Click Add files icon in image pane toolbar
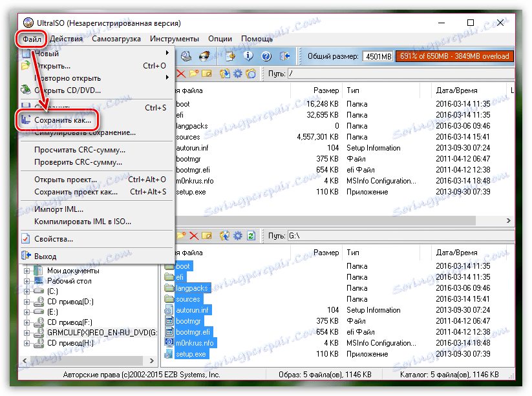 coord(224,74)
